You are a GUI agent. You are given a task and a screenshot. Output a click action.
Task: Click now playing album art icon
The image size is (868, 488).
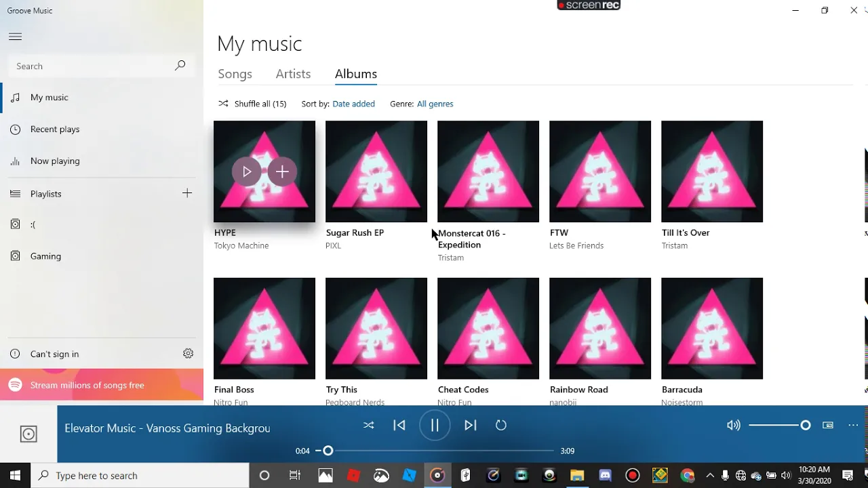click(28, 434)
